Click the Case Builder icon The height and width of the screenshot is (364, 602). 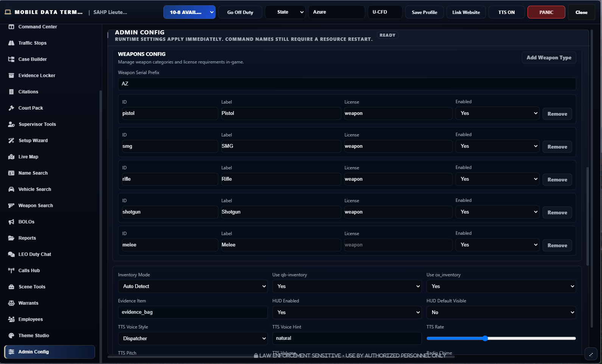coord(11,59)
